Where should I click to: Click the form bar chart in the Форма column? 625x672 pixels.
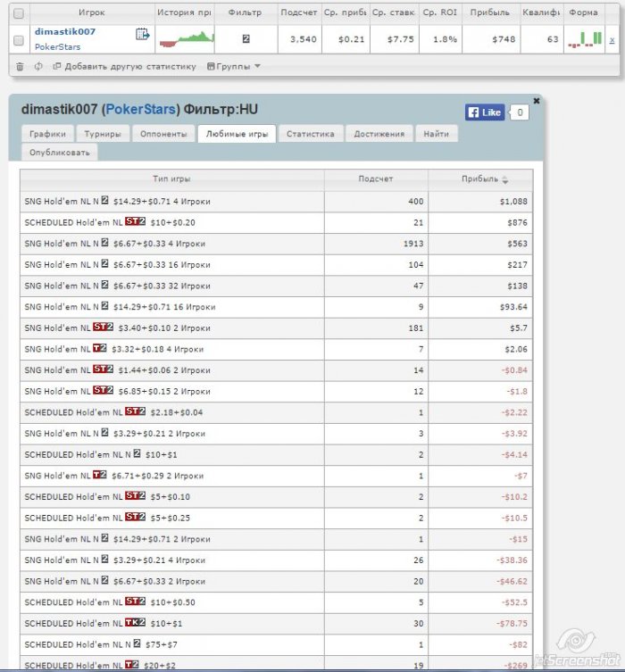click(585, 39)
